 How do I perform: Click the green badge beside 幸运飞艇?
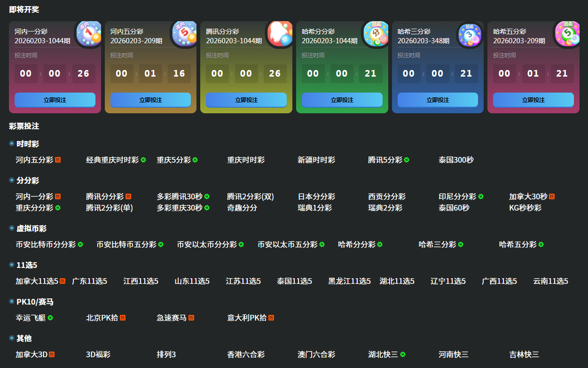(x=50, y=318)
